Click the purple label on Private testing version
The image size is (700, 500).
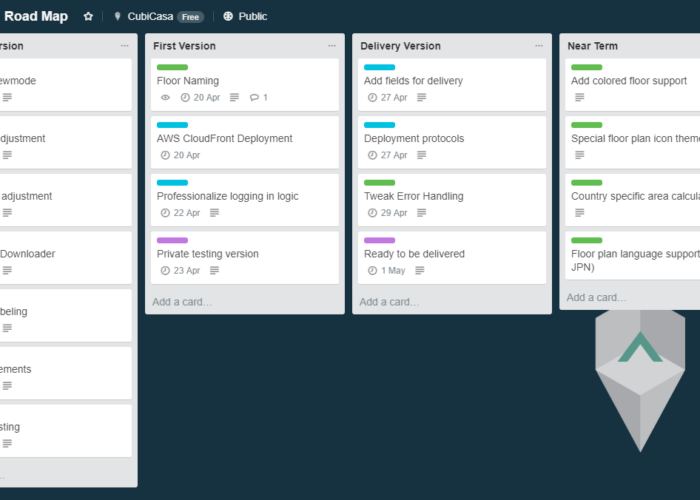point(172,240)
